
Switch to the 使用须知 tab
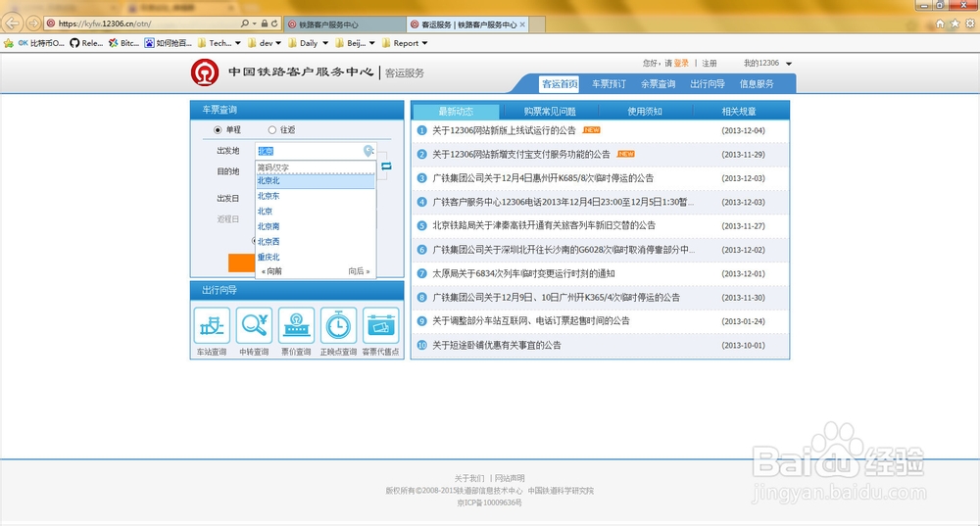[645, 112]
